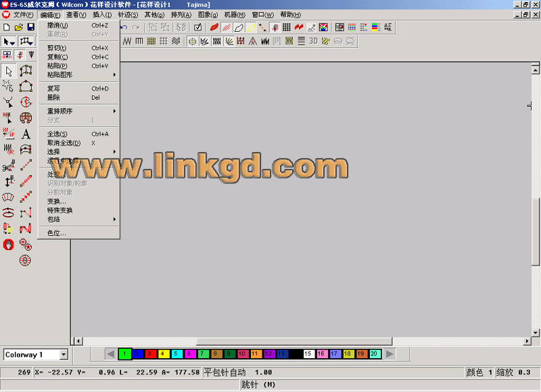Viewport: 541px width, 392px height.
Task: Click the palette scroll right arrow
Action: click(390, 353)
